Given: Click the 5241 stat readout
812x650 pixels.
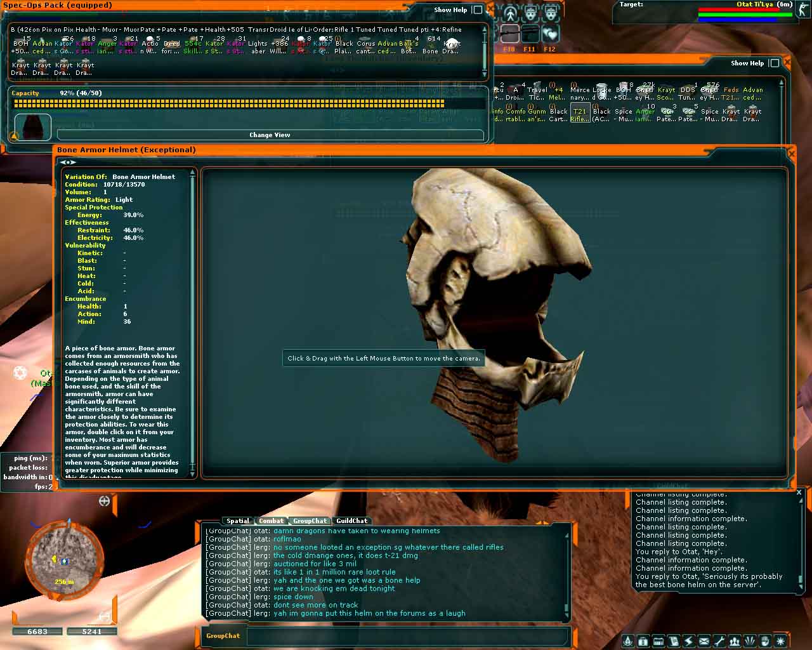Looking at the screenshot, I should tap(91, 632).
